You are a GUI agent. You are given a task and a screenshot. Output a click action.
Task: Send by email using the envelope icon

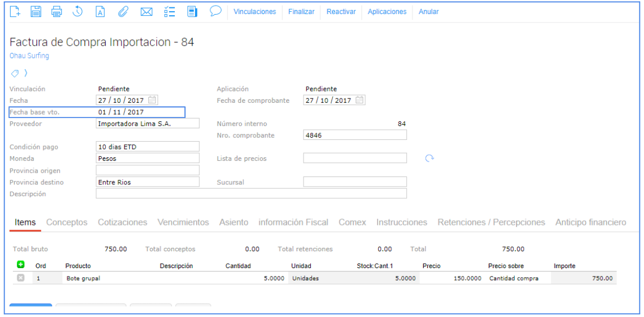coord(146,11)
